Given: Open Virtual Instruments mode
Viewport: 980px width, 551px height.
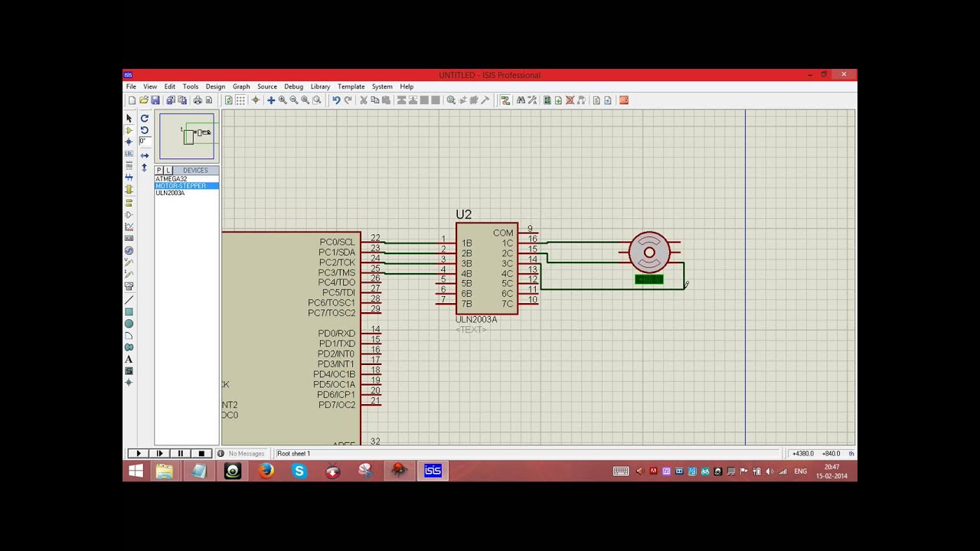Looking at the screenshot, I should coord(129,286).
